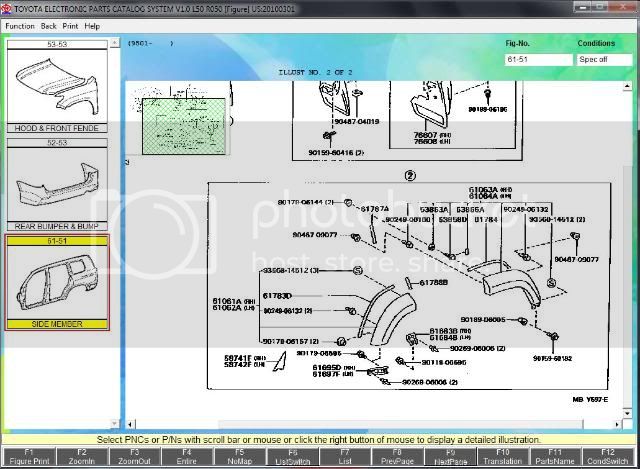Select part number 53858D
Image resolution: width=640 pixels, height=469 pixels.
pyautogui.click(x=452, y=220)
